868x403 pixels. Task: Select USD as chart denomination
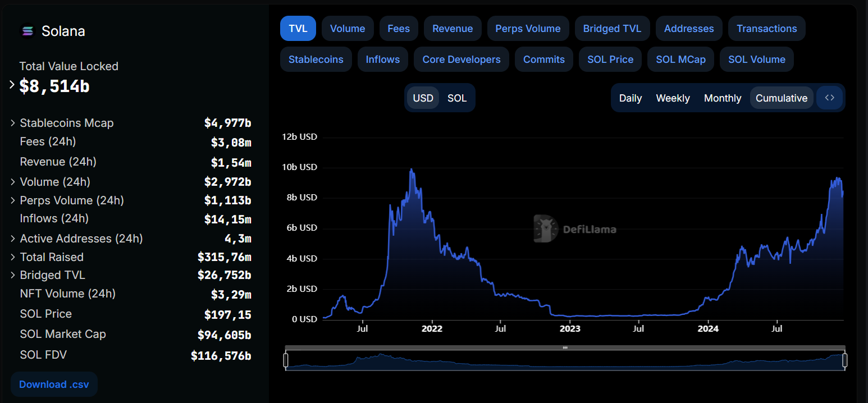(x=423, y=98)
